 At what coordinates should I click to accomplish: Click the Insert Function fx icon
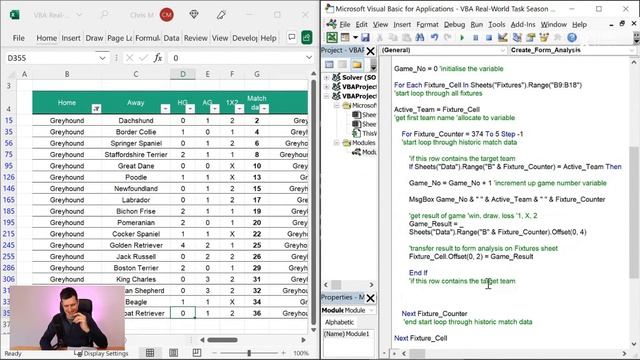(158, 58)
